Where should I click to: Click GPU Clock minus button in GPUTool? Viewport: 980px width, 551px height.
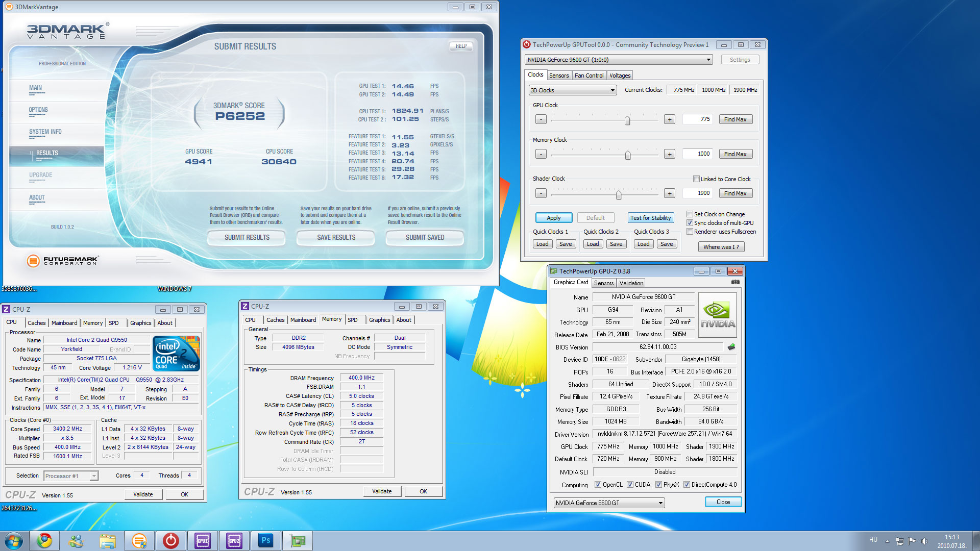point(541,119)
